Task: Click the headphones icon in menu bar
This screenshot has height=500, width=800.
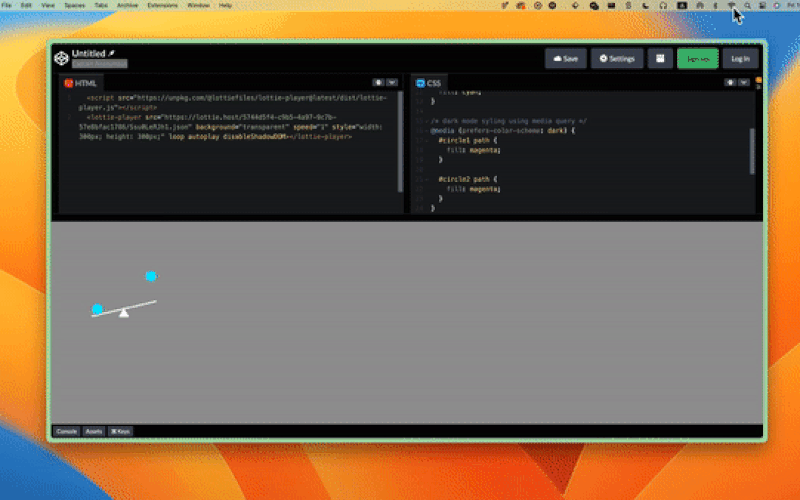Action: coord(663,5)
